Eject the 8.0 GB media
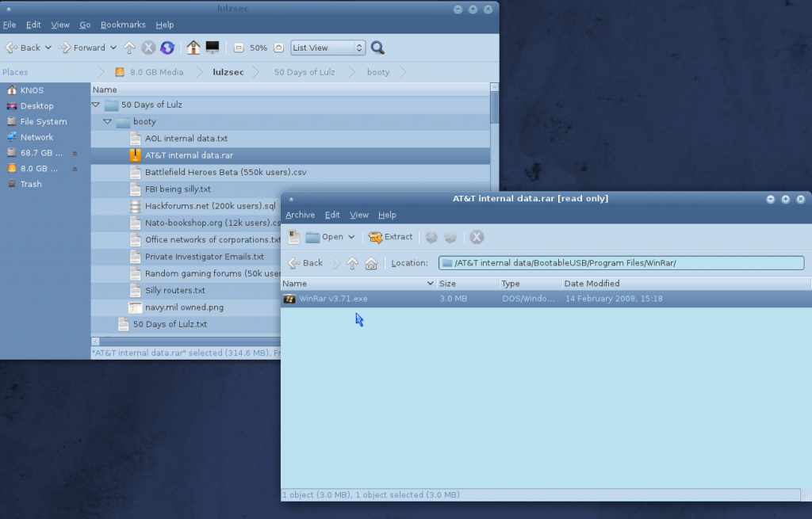The width and height of the screenshot is (812, 519). pyautogui.click(x=75, y=169)
